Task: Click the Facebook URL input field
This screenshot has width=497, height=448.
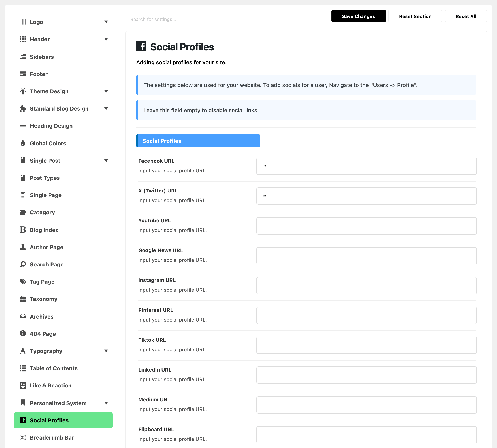Action: 366,166
